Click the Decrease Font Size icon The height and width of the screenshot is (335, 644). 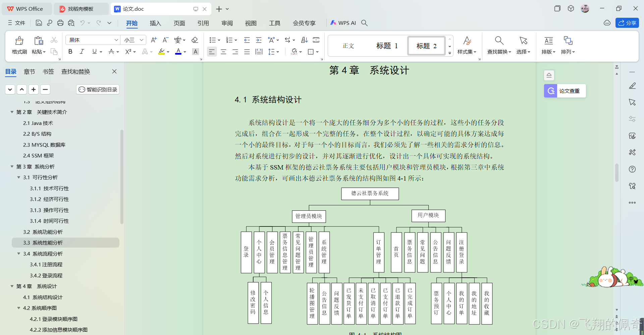point(165,40)
